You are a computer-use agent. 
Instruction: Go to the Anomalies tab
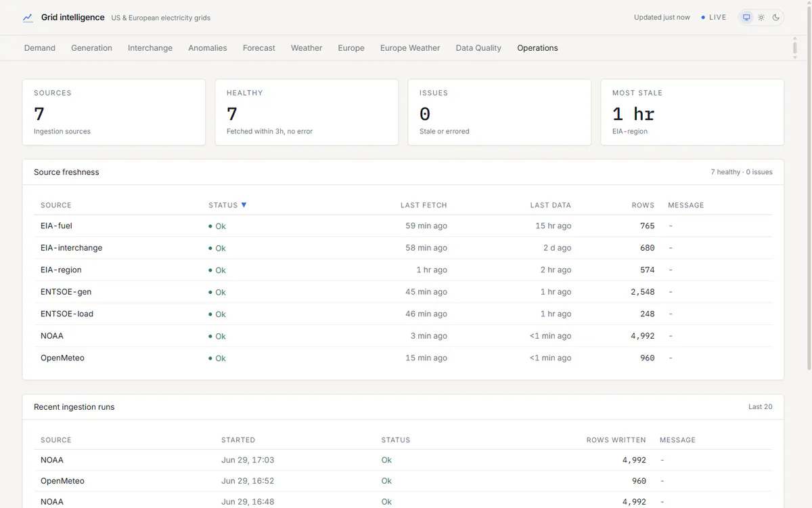click(208, 48)
